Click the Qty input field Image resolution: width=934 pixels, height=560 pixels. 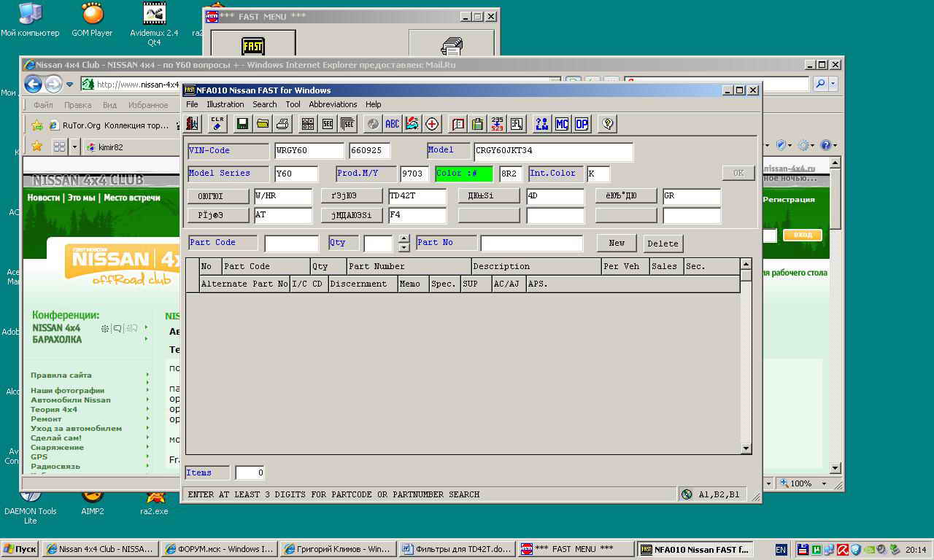(379, 244)
